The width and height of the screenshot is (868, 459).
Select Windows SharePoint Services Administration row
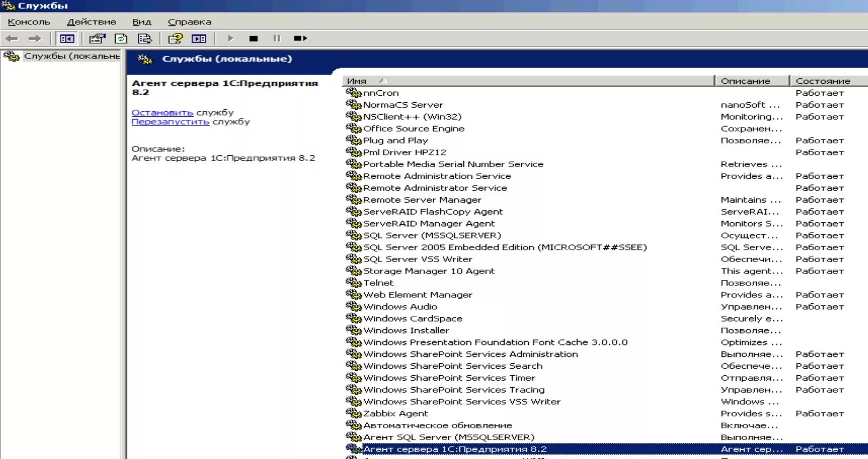coord(605,354)
